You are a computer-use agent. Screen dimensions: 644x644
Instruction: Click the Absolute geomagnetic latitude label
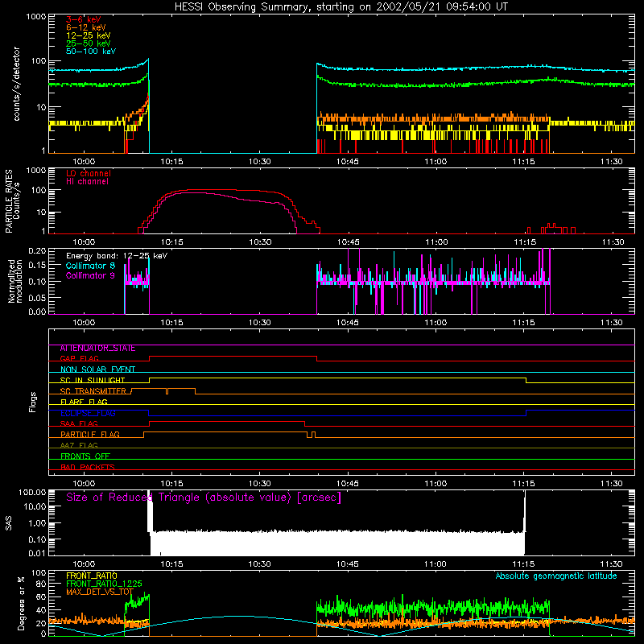(556, 576)
